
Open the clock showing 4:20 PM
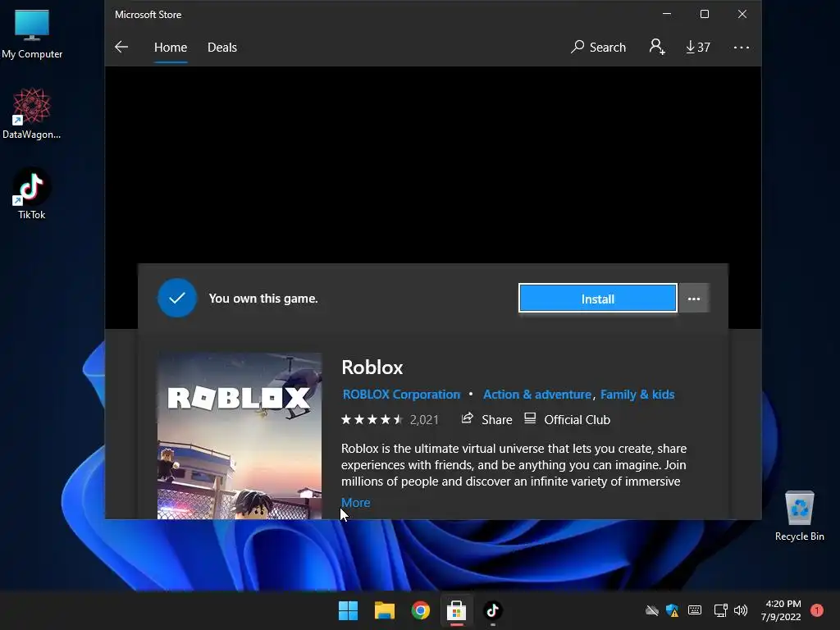pyautogui.click(x=782, y=610)
